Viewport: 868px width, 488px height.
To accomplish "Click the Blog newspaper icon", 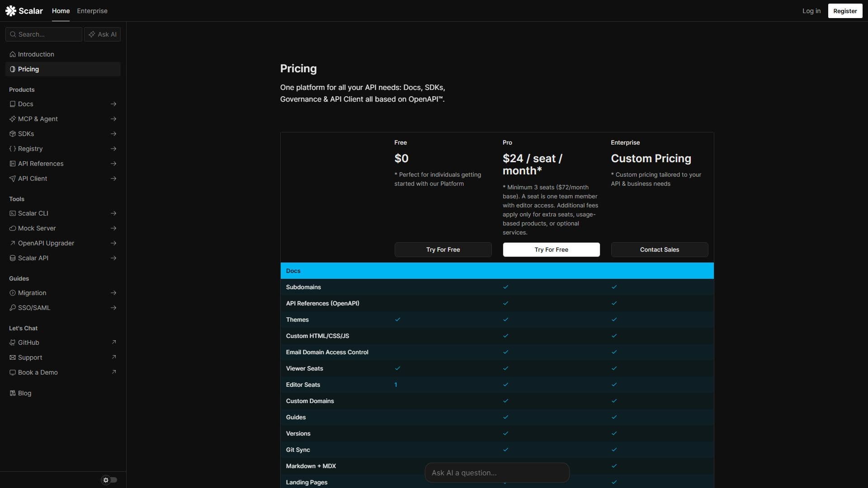I will click(13, 393).
